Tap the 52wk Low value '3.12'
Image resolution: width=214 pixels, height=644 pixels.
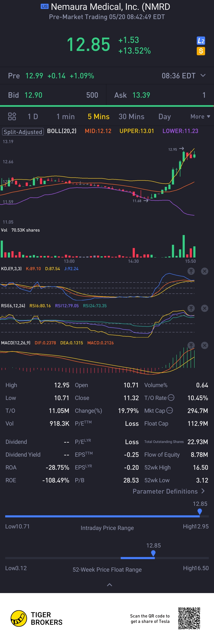[202, 480]
